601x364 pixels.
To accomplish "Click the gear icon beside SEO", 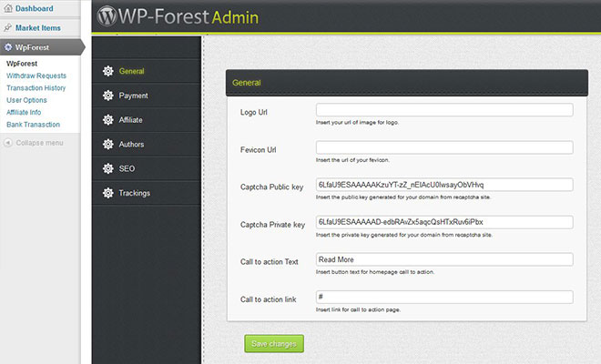I will (108, 168).
